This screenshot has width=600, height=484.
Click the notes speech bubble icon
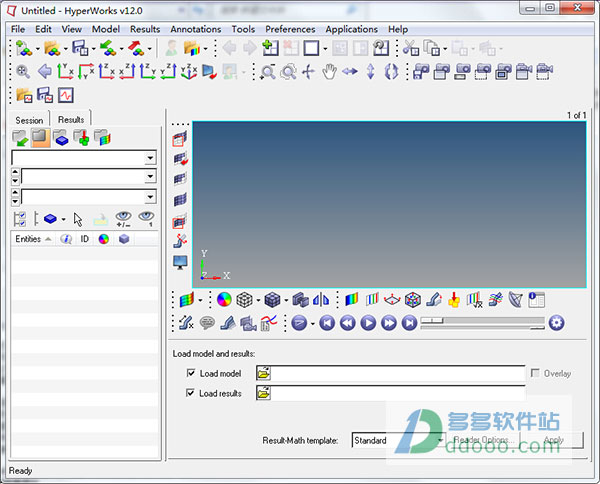[x=207, y=323]
